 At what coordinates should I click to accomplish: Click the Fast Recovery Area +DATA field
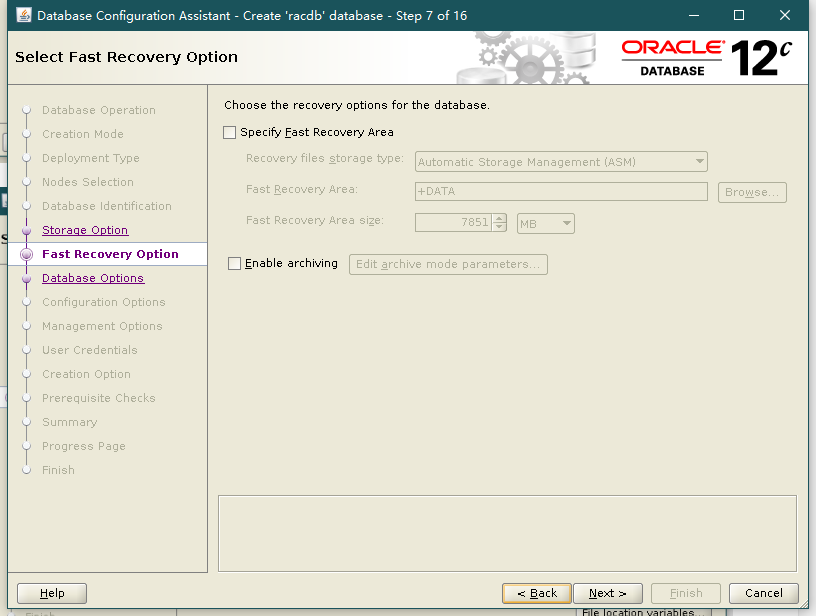(x=561, y=191)
